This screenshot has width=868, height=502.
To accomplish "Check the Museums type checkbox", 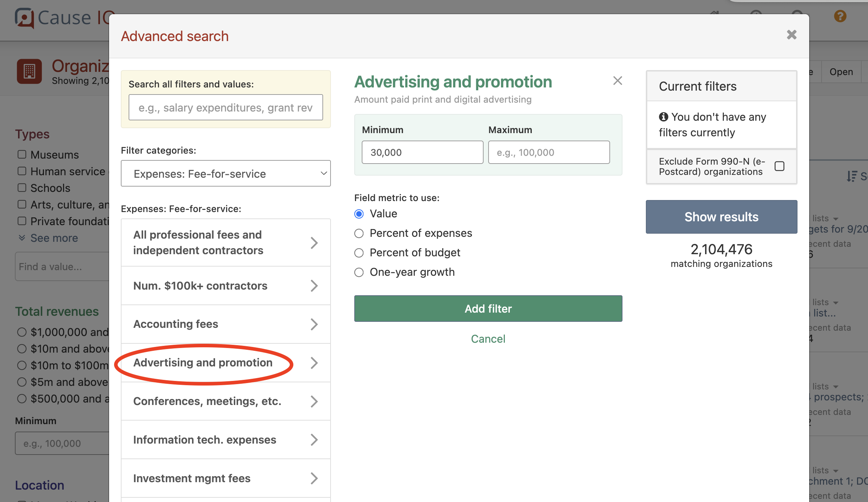I will click(22, 154).
